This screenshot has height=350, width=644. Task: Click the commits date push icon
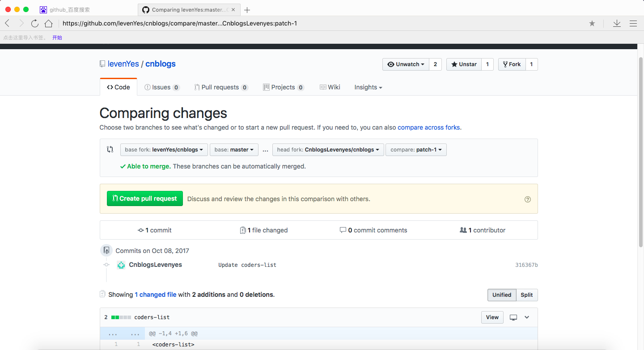point(106,250)
